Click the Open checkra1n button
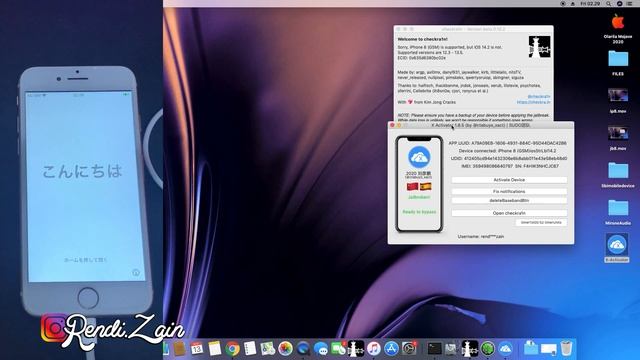This screenshot has height=360, width=640. [509, 213]
